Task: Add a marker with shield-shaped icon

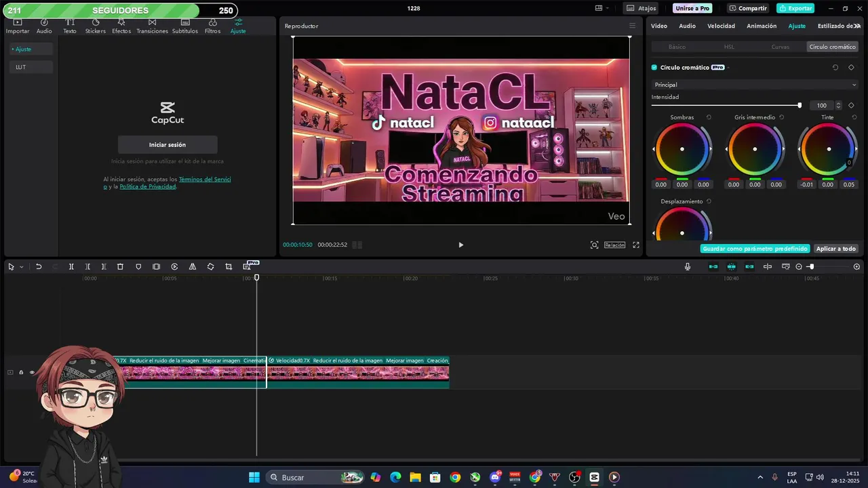Action: point(138,267)
